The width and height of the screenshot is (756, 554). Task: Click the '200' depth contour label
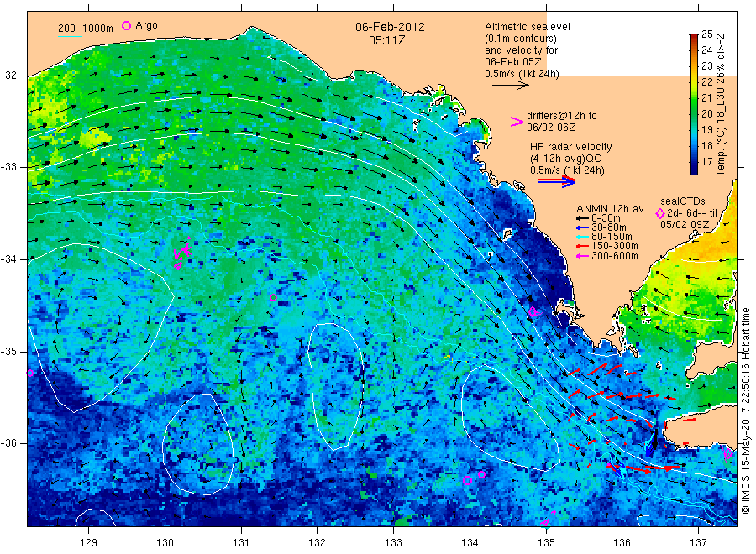click(66, 28)
